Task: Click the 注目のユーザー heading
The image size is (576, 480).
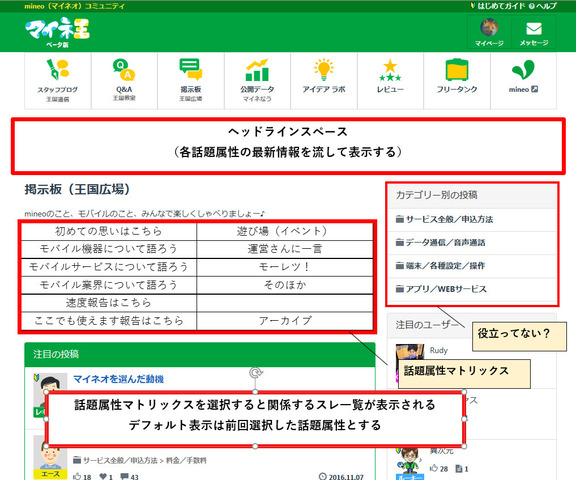Action: point(427,325)
